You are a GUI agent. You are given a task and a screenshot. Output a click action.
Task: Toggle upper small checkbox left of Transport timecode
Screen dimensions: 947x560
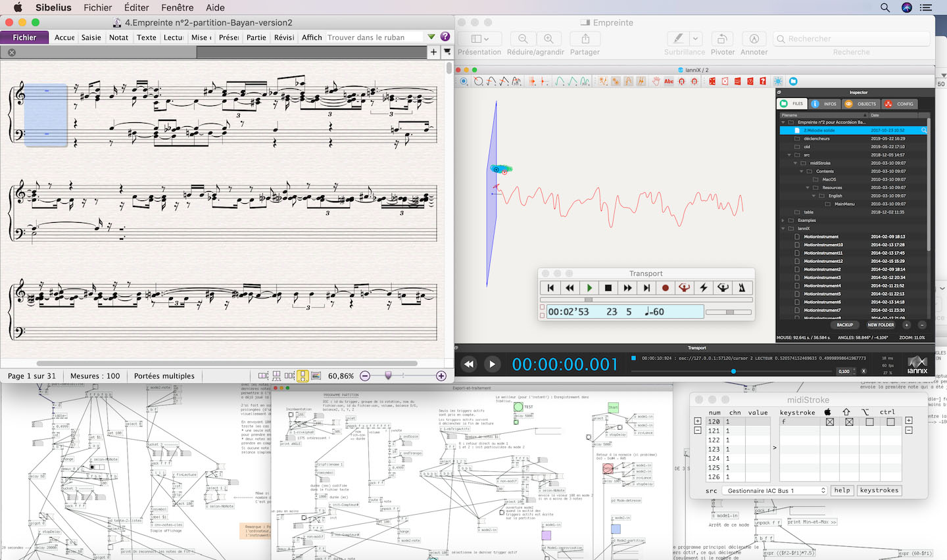[x=543, y=308]
